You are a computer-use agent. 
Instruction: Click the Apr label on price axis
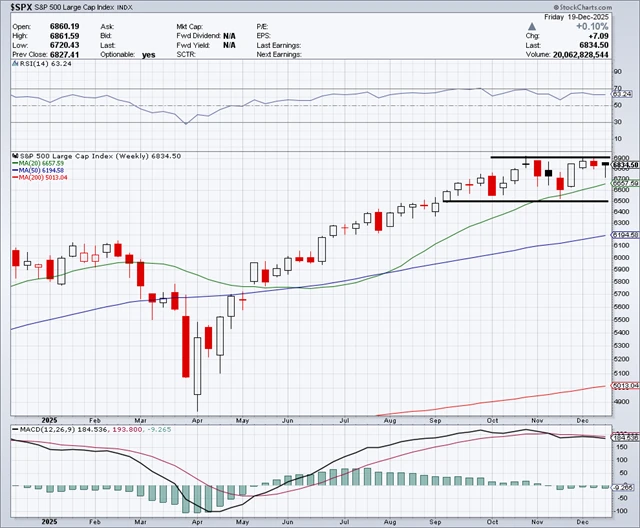point(197,420)
